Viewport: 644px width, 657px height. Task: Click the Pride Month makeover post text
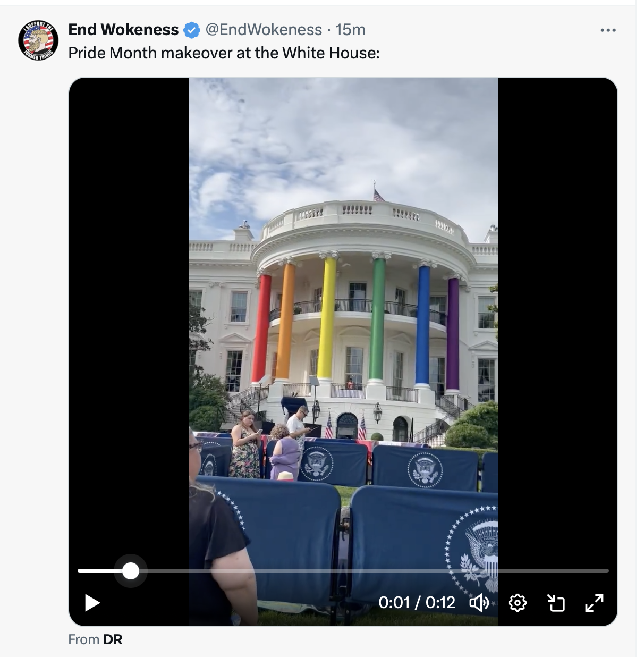224,53
